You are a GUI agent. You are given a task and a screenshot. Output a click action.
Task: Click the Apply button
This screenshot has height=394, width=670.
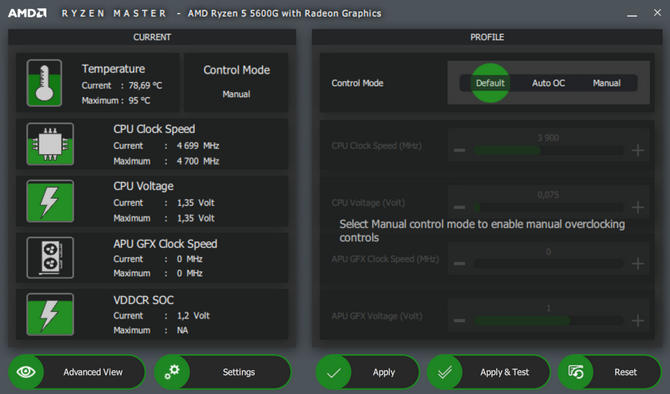(367, 372)
